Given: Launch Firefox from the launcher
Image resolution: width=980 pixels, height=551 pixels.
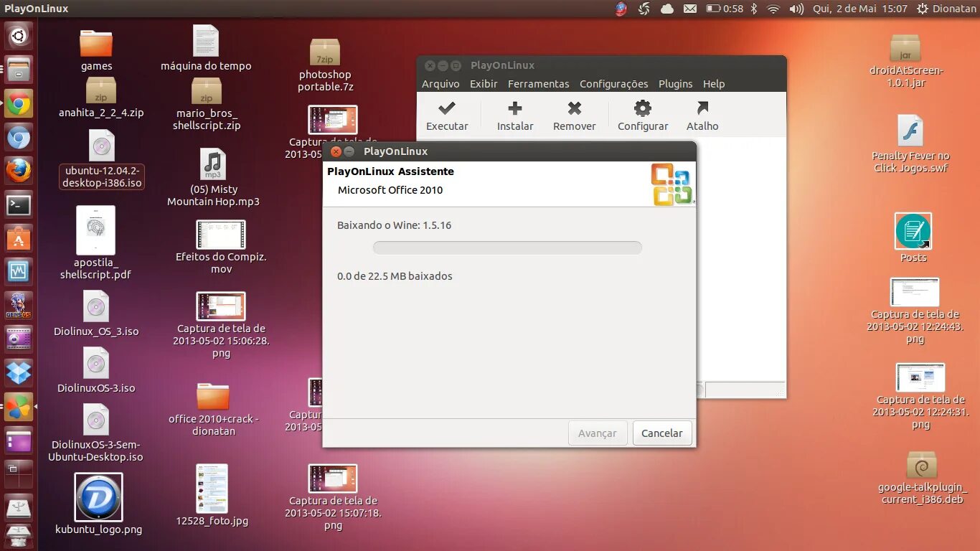Looking at the screenshot, I should click(19, 171).
